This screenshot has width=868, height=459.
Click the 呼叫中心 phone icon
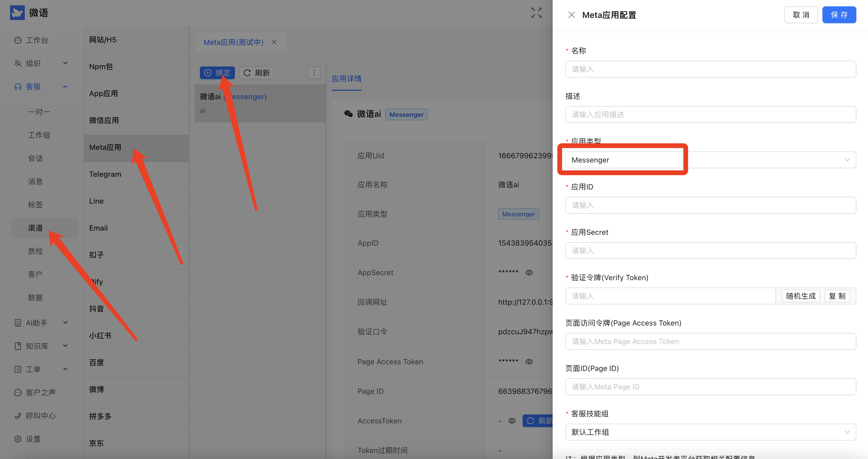(18, 415)
